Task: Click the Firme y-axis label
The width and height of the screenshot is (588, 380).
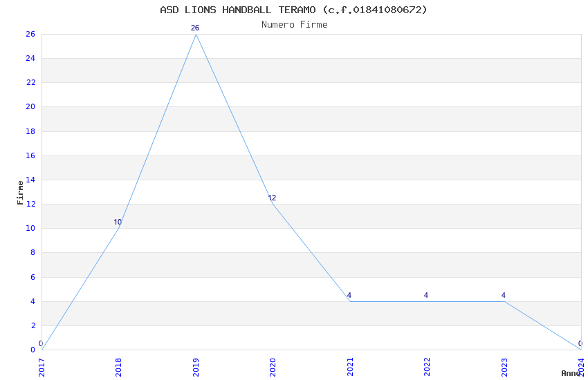Action: 20,193
